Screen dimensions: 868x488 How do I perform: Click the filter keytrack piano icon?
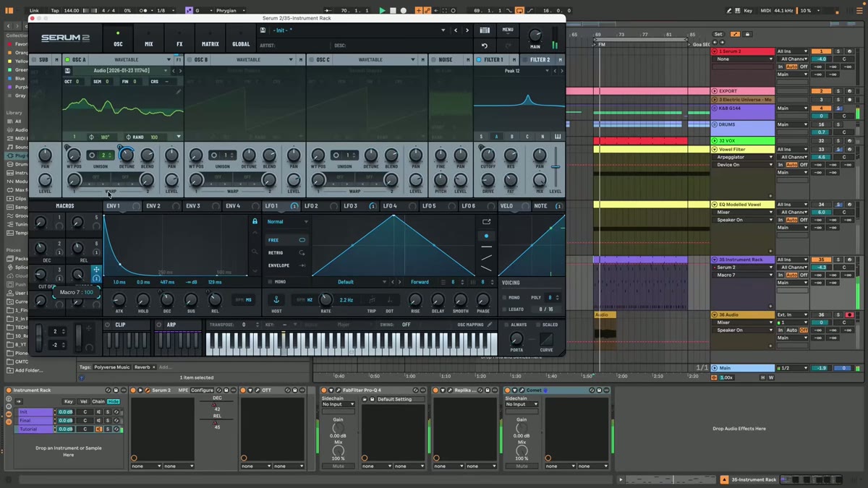pos(558,136)
